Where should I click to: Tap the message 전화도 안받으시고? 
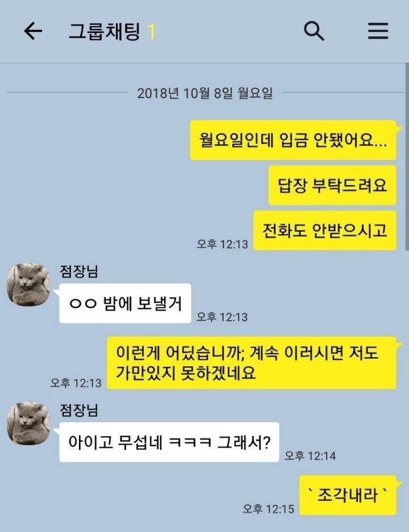pyautogui.click(x=325, y=231)
